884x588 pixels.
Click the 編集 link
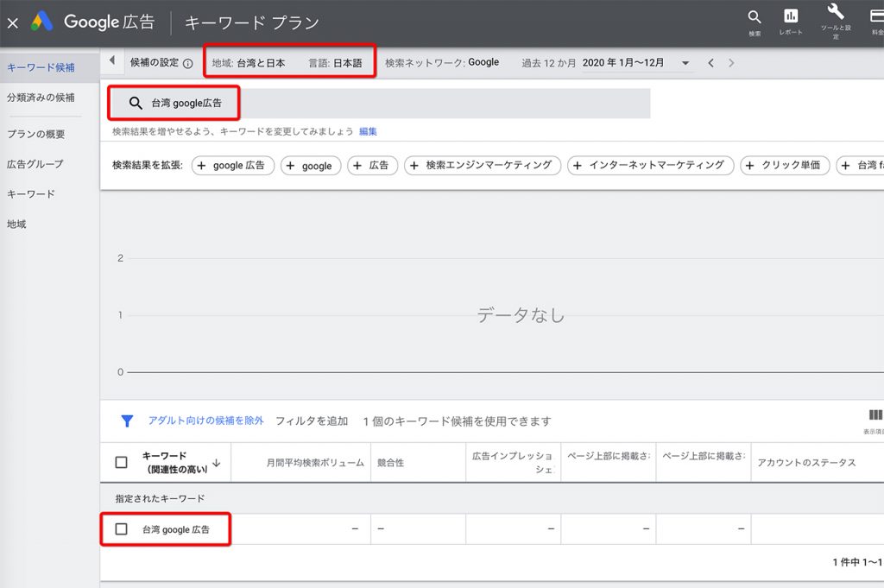tap(368, 131)
